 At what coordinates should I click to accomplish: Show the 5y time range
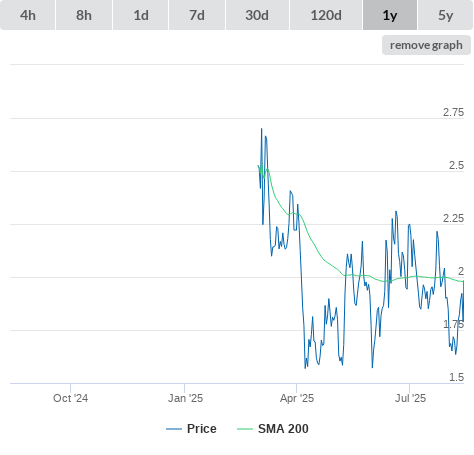(445, 15)
